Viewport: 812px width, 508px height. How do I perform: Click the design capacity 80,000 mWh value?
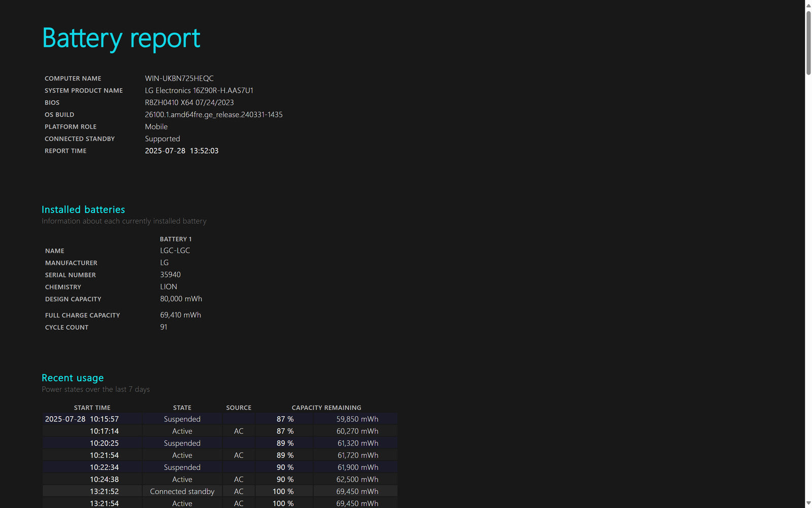(x=181, y=299)
